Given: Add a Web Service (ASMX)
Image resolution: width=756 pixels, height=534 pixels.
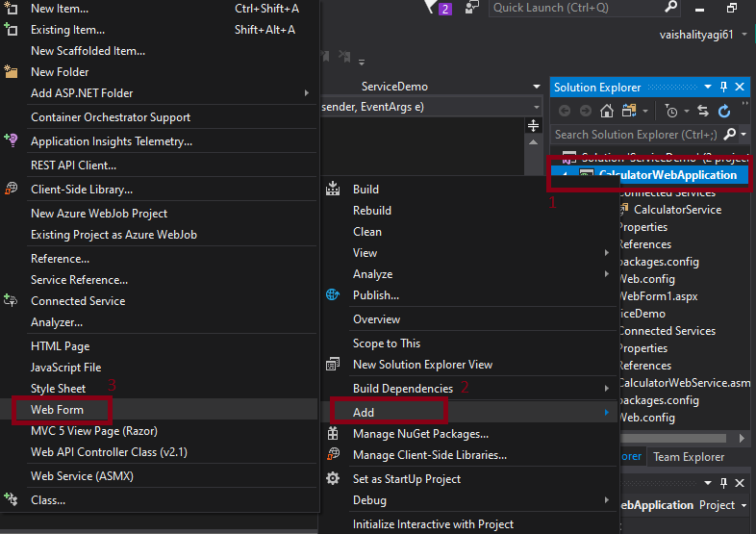Looking at the screenshot, I should point(159,476).
